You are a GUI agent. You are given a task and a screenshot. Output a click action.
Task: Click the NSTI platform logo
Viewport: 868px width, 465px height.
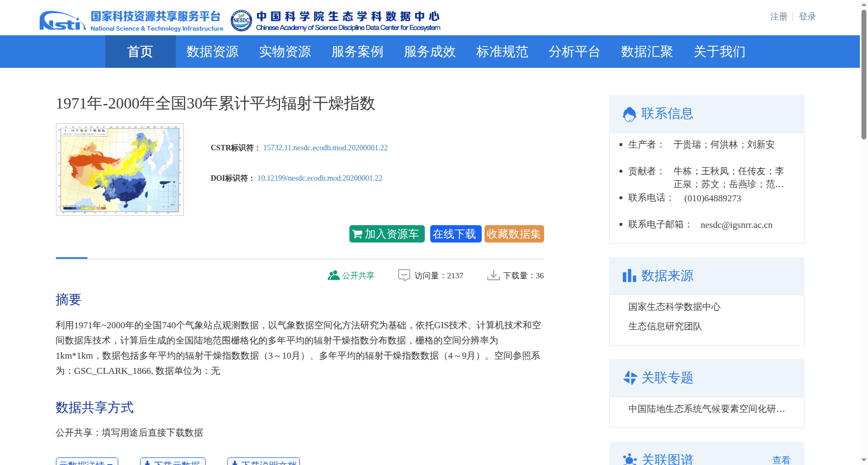point(62,21)
